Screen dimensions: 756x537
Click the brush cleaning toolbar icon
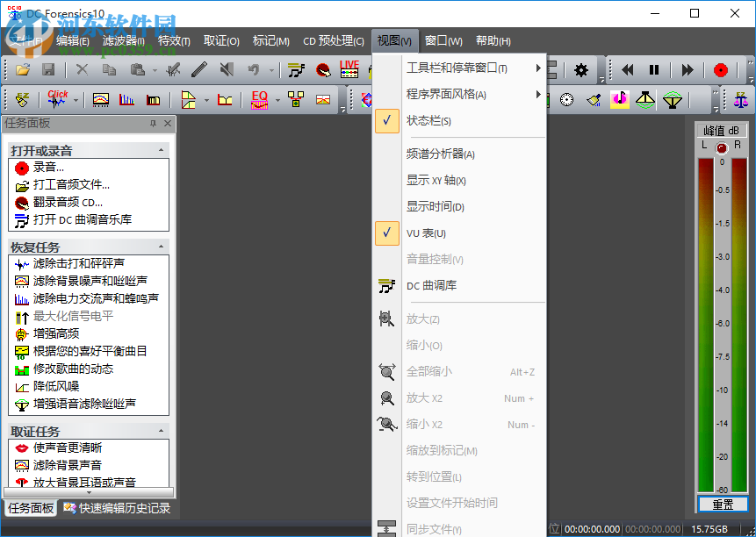[594, 100]
